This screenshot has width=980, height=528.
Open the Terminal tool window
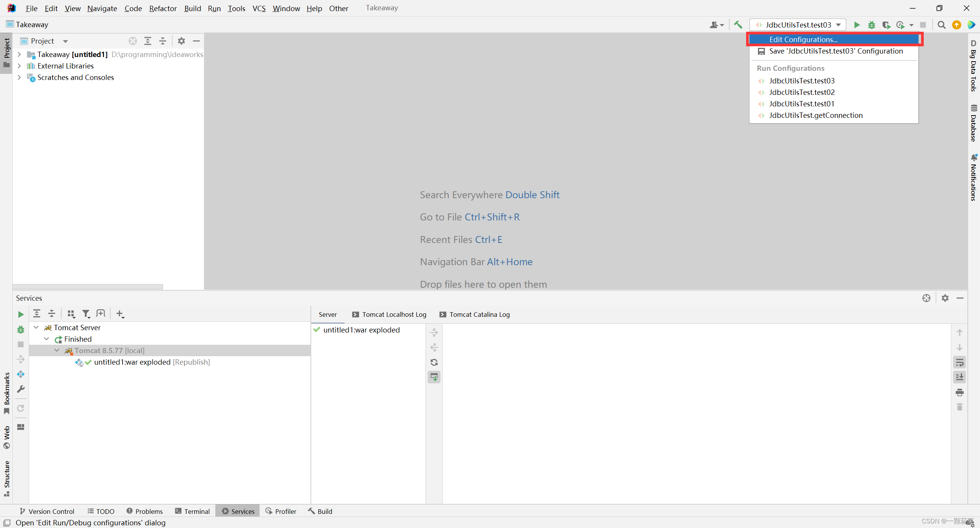pyautogui.click(x=193, y=511)
